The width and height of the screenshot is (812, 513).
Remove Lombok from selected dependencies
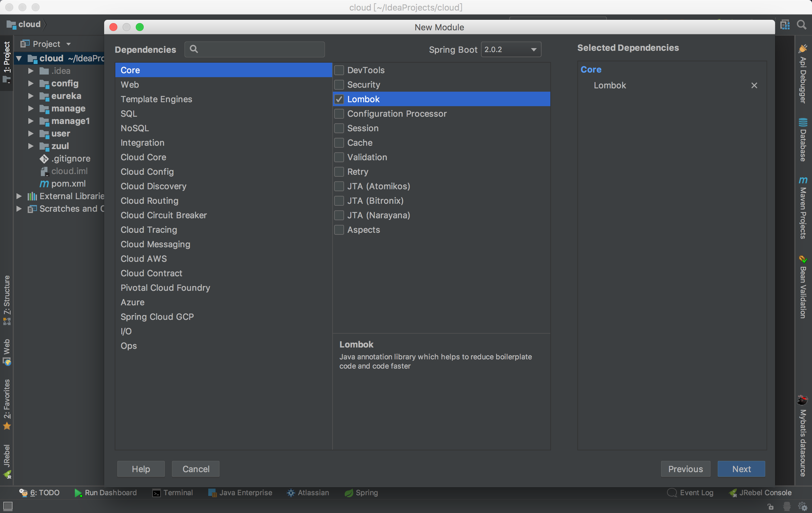coord(754,86)
